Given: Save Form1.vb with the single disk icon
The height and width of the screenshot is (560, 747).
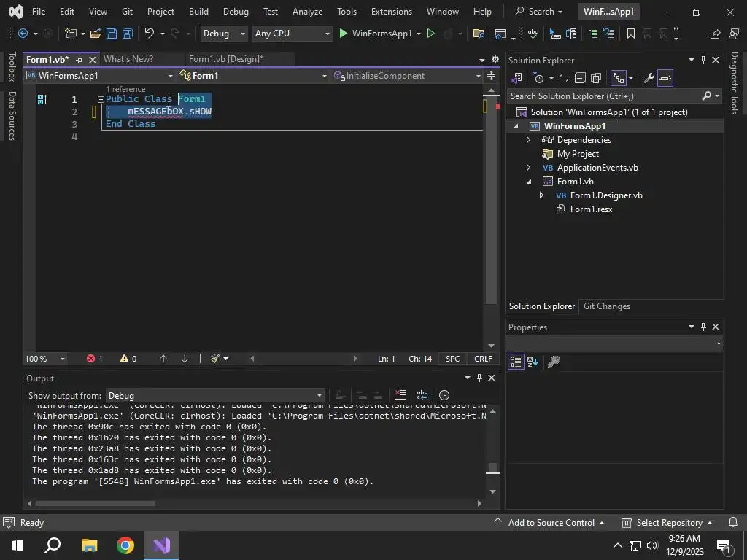Looking at the screenshot, I should [x=112, y=34].
